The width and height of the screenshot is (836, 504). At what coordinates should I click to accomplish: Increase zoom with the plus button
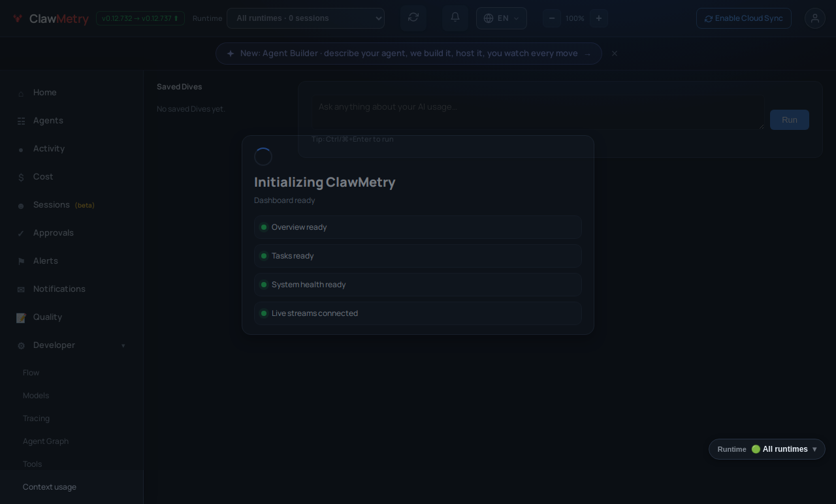click(599, 18)
